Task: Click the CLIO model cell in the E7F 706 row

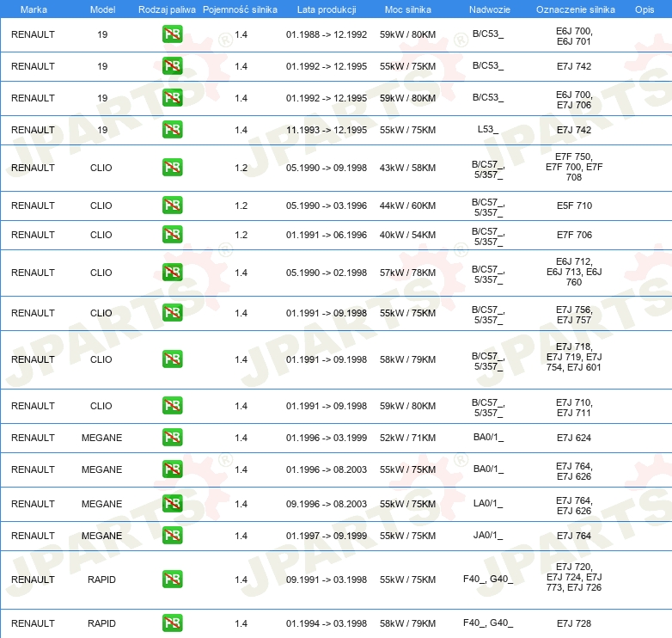Action: [x=101, y=235]
